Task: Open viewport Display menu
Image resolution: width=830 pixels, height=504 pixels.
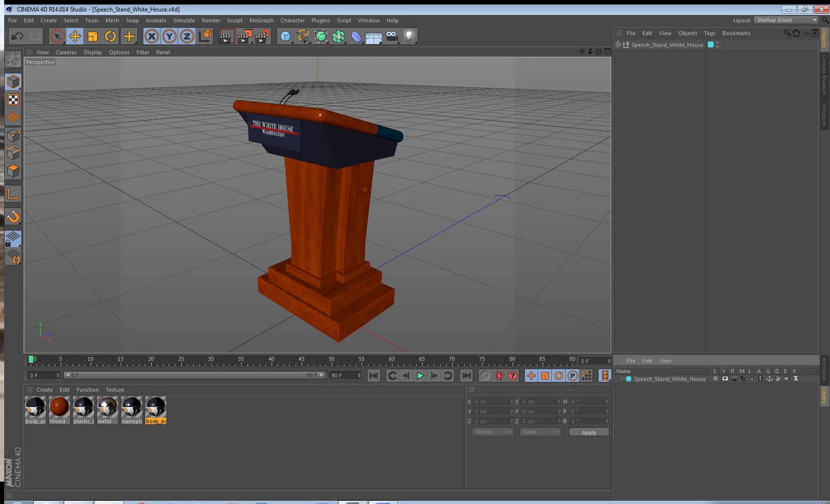Action: tap(92, 52)
